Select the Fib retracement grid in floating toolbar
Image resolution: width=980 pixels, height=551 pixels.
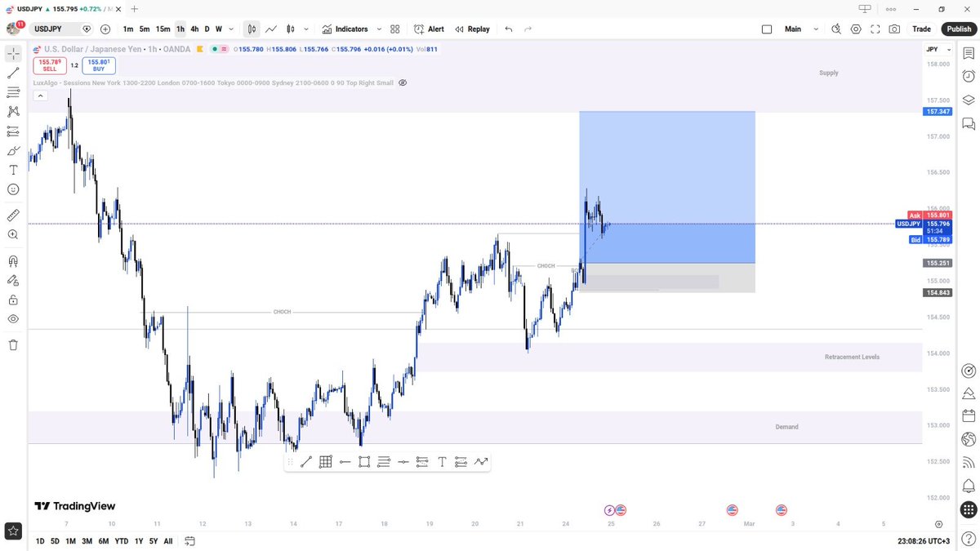[x=325, y=462]
